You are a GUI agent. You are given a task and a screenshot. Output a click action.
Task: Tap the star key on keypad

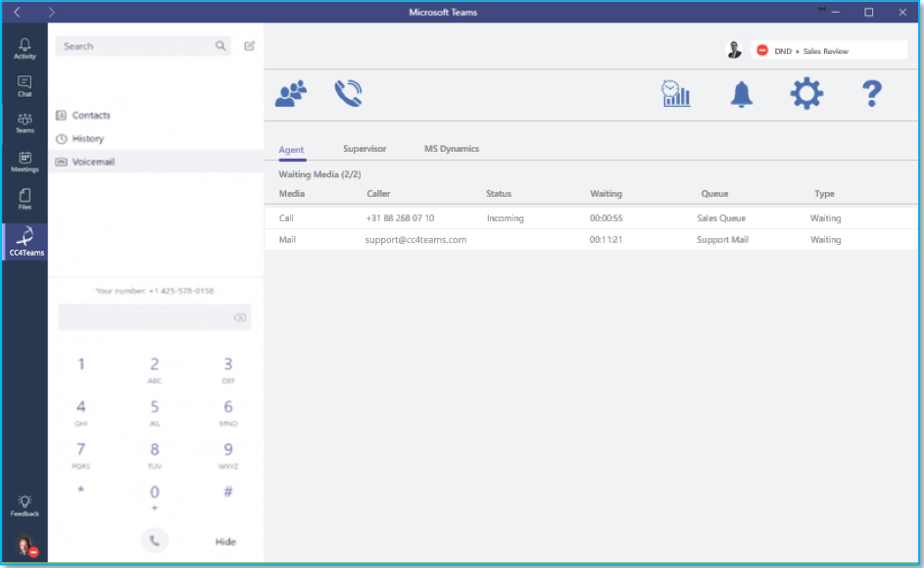81,491
